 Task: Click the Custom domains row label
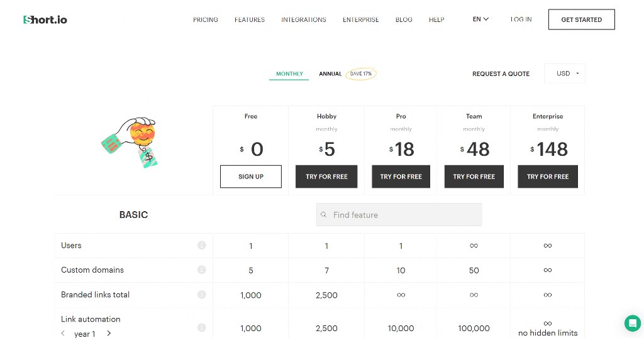92,270
